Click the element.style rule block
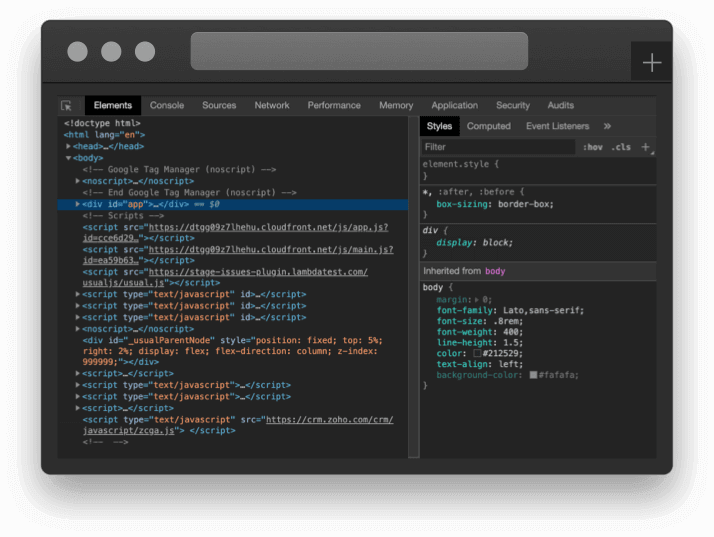Image resolution: width=714 pixels, height=537 pixels. (538, 170)
